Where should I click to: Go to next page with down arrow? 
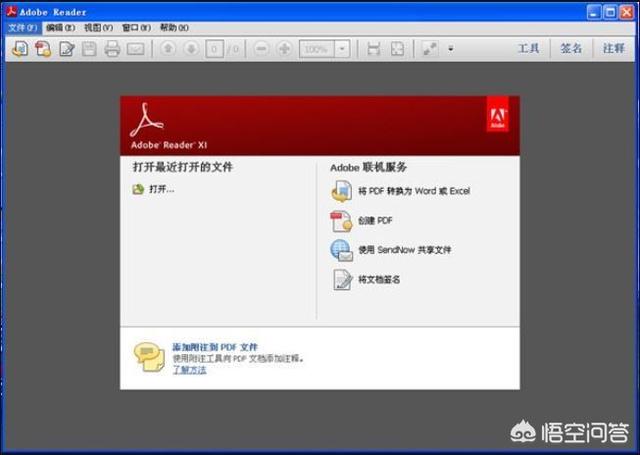click(x=191, y=49)
